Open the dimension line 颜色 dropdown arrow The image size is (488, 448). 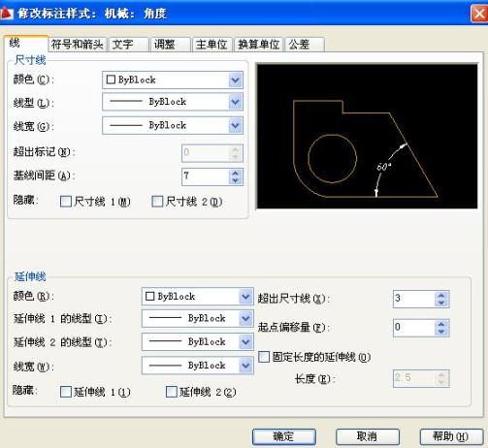(236, 80)
